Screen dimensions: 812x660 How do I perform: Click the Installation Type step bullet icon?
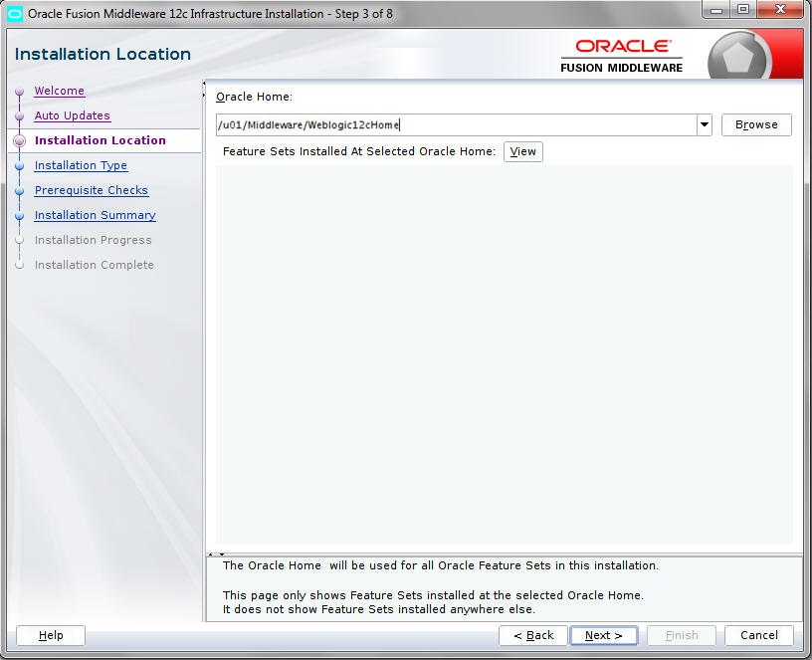pos(20,166)
